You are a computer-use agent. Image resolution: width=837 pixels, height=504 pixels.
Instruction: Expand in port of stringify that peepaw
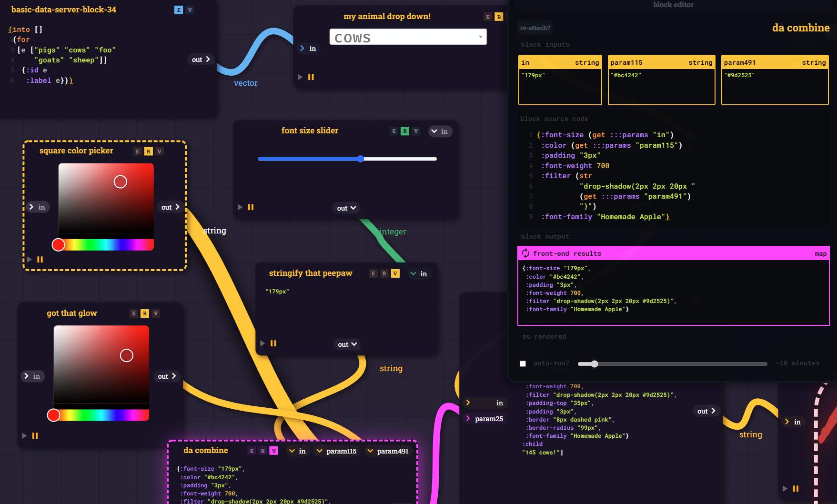click(x=419, y=274)
